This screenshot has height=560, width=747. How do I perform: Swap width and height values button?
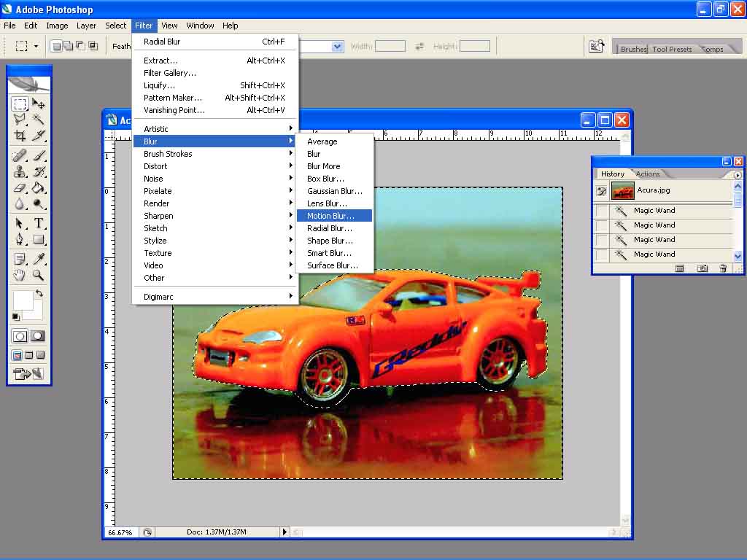(x=419, y=46)
